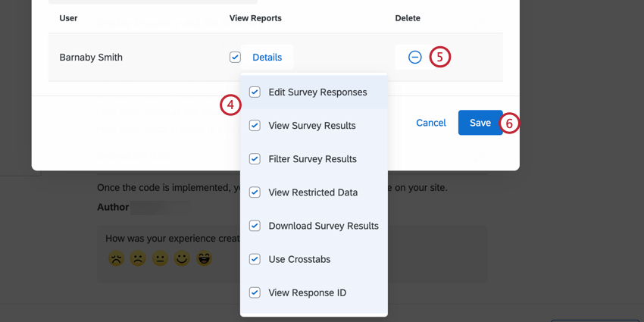Select the smiling face emoji rating
This screenshot has width=644, height=322.
tap(182, 258)
